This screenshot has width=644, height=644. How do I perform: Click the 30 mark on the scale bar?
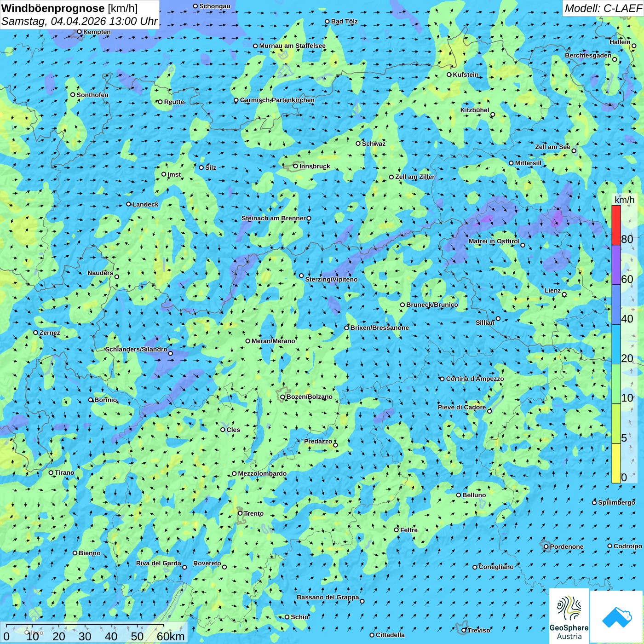85,636
